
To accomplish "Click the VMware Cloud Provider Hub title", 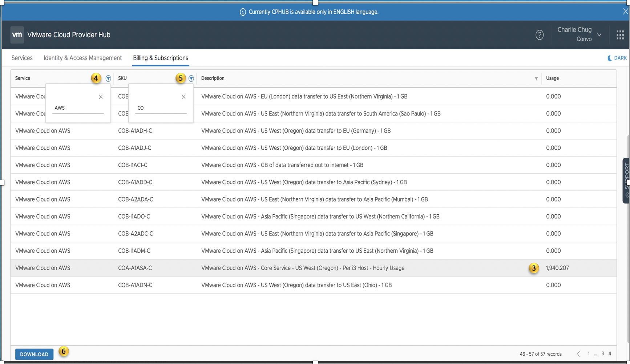I will coord(69,35).
